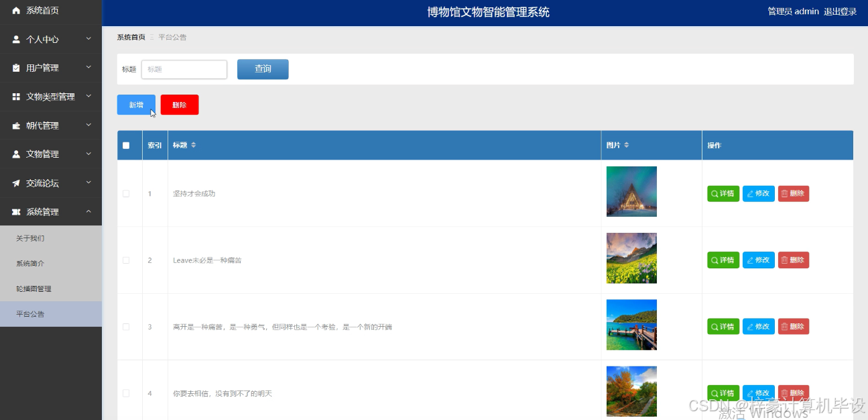This screenshot has width=868, height=420.
Task: Click the 标题 search input field
Action: [184, 69]
